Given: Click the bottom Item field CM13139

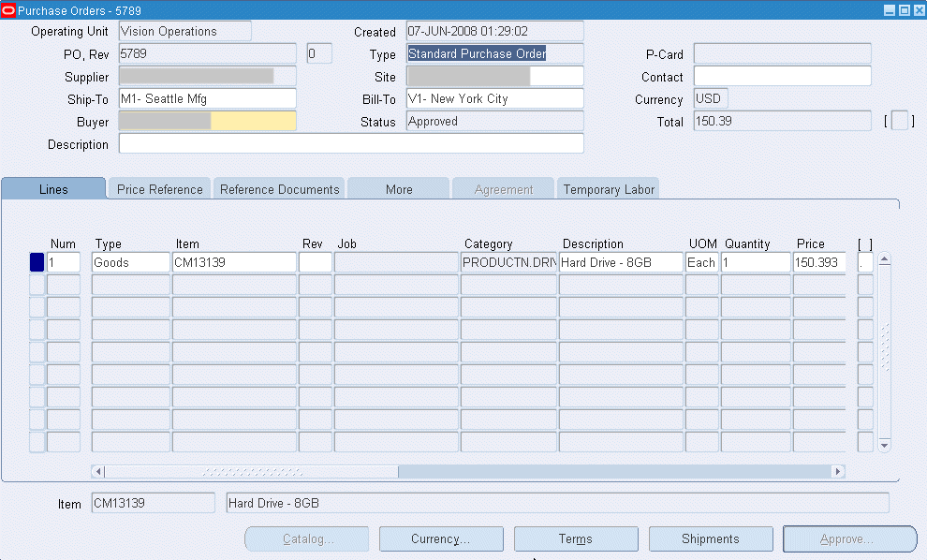Looking at the screenshot, I should [154, 503].
